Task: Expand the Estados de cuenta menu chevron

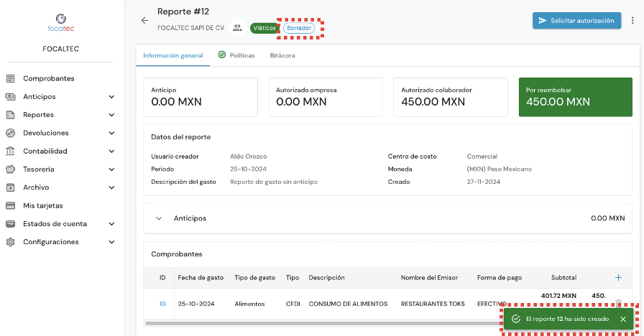Action: [111, 223]
